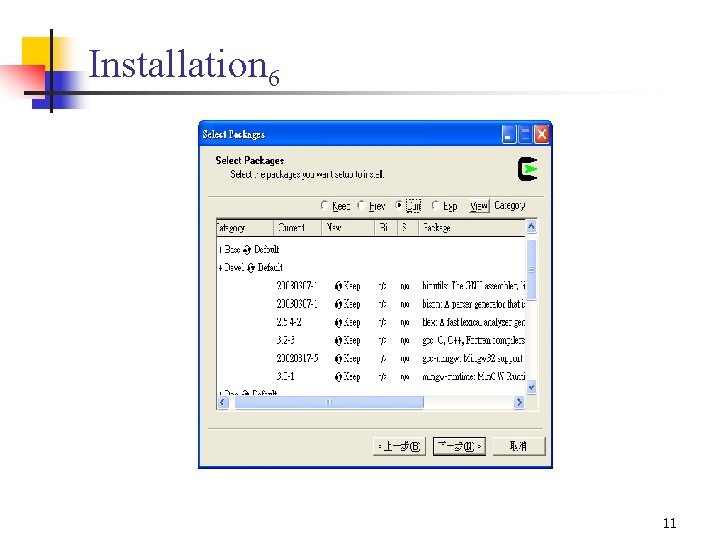Select the Keep radio button
The width and height of the screenshot is (720, 540).
325,206
